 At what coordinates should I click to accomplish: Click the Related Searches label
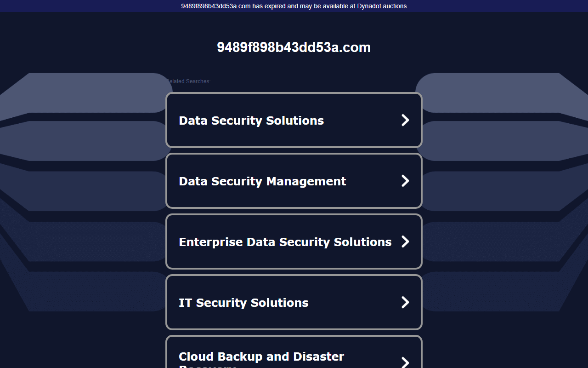[x=188, y=81]
